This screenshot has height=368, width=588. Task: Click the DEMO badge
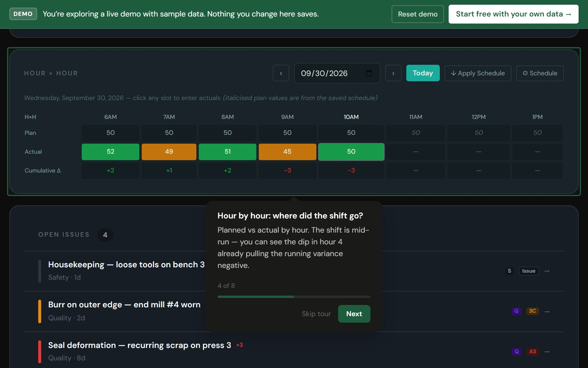pyautogui.click(x=23, y=14)
